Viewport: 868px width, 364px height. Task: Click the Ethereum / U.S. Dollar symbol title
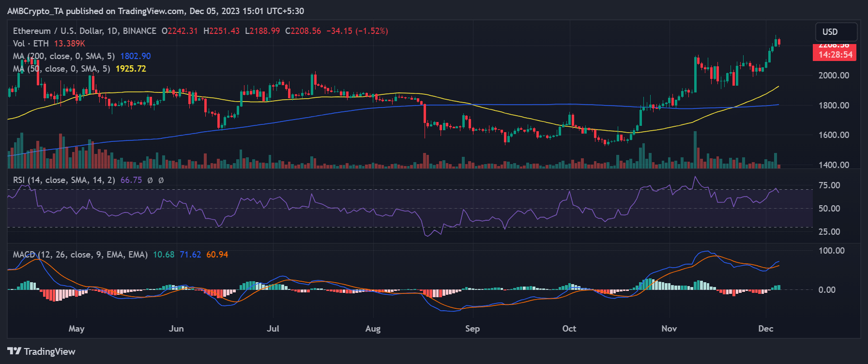click(85, 31)
